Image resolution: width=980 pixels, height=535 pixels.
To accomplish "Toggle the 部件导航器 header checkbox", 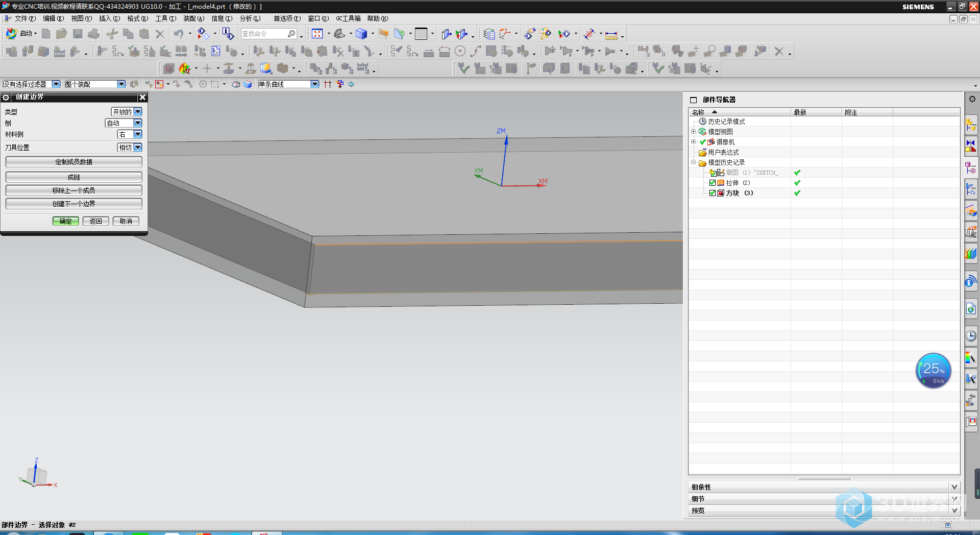I will pyautogui.click(x=693, y=100).
